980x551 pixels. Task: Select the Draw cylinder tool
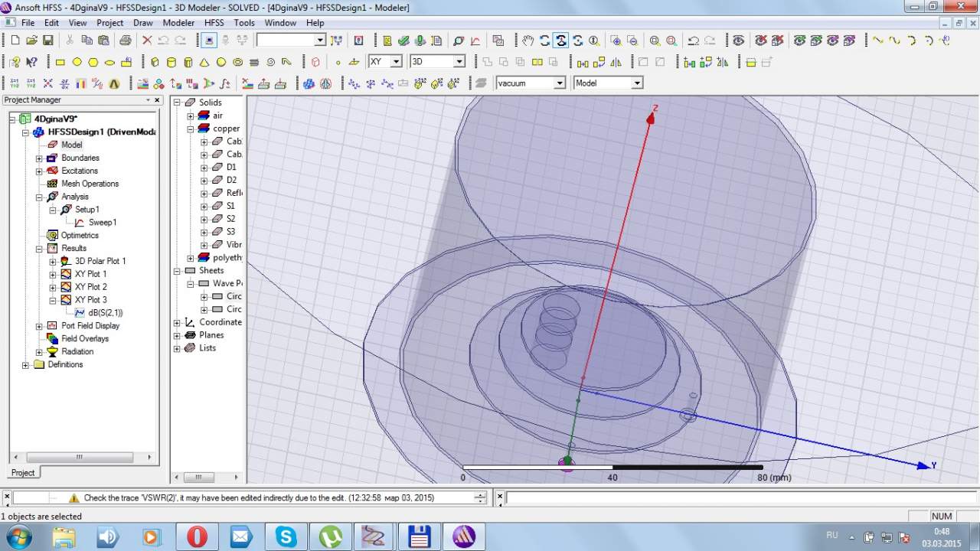pyautogui.click(x=171, y=62)
